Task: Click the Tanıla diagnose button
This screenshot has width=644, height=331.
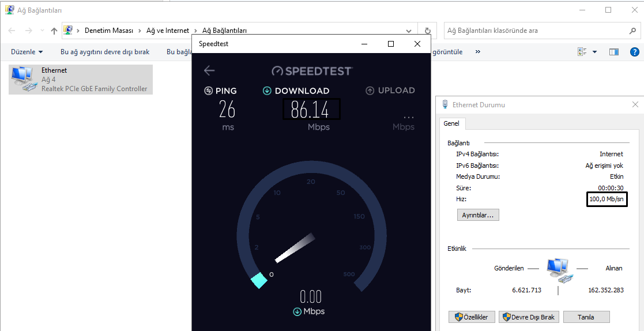Action: tap(586, 317)
